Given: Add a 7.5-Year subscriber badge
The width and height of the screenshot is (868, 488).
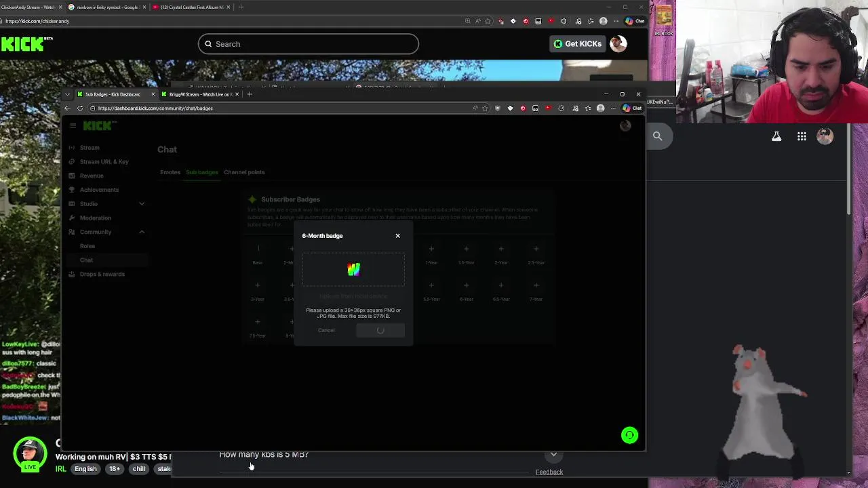Looking at the screenshot, I should (257, 322).
